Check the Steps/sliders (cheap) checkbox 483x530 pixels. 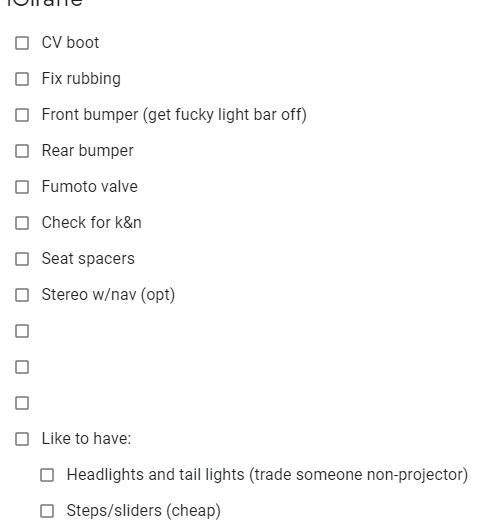tap(47, 511)
